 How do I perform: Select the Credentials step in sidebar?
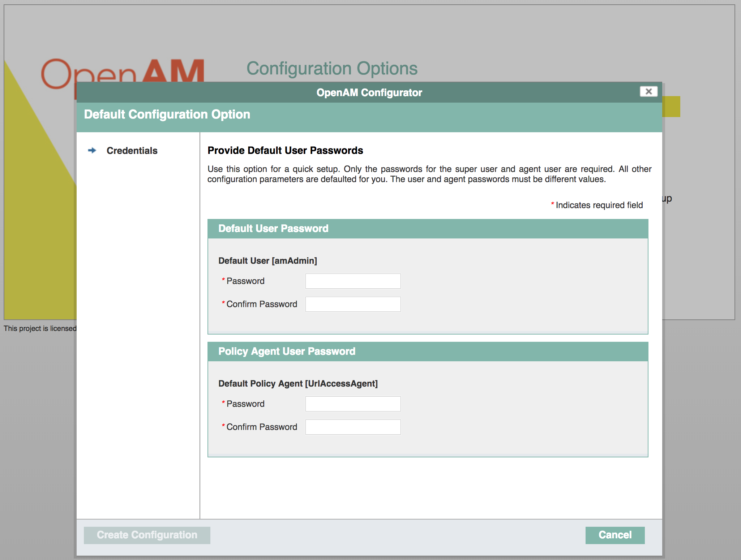(132, 151)
